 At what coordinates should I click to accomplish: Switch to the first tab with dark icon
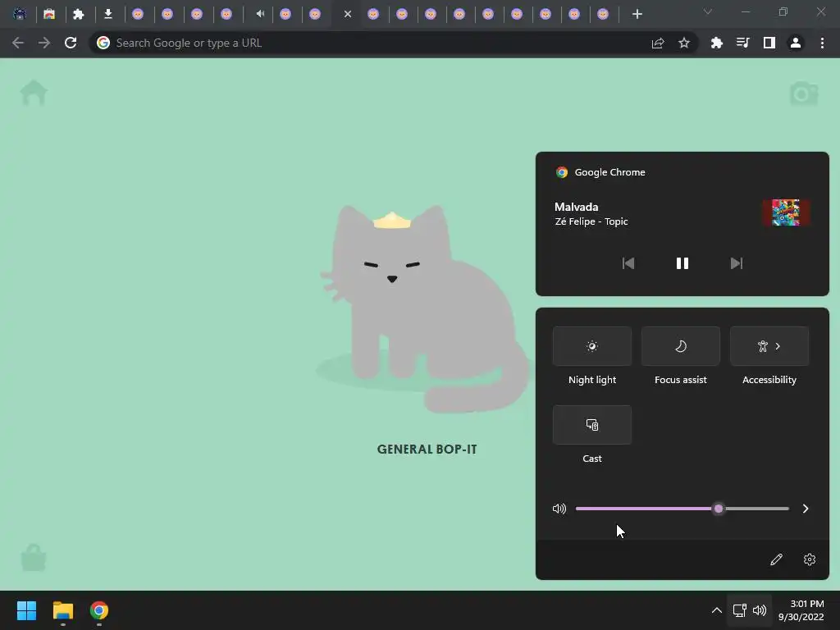[20, 14]
